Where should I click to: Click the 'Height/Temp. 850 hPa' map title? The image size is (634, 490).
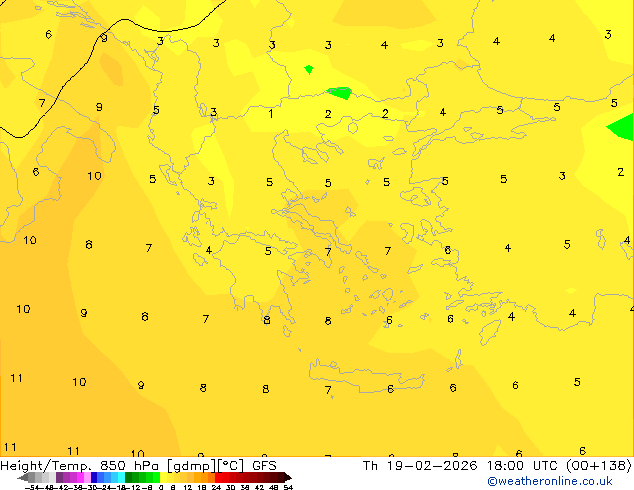(80, 466)
